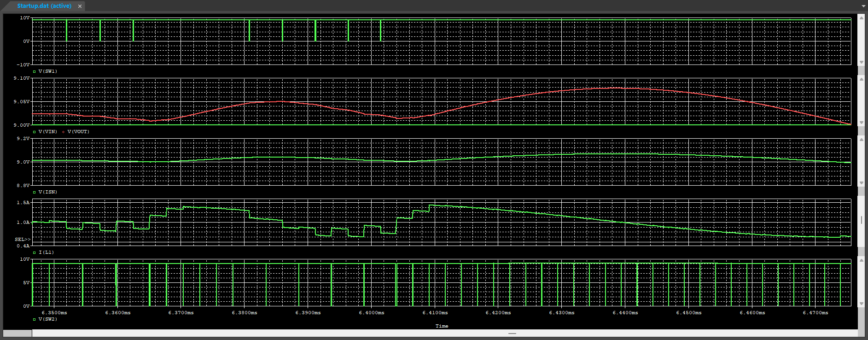Click the 6.4300ms time axis value
The width and height of the screenshot is (868, 340).
[562, 313]
